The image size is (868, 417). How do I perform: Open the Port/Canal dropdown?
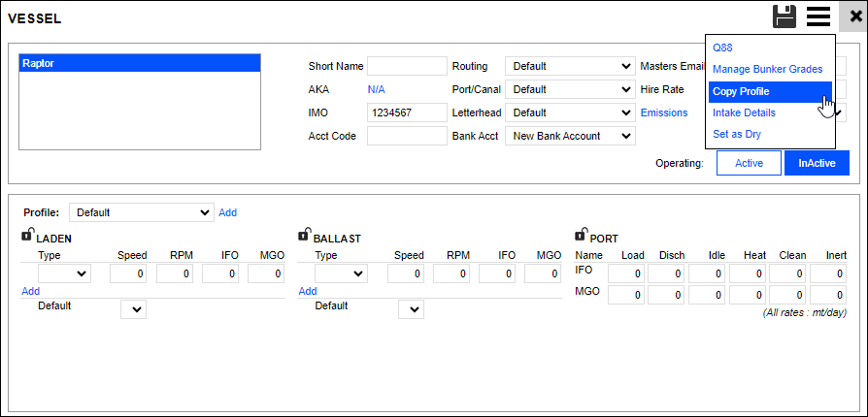(570, 89)
